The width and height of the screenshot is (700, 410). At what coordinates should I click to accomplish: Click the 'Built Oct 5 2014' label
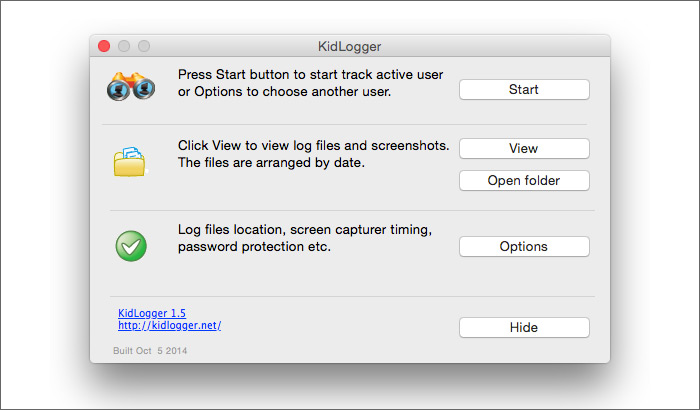click(151, 351)
